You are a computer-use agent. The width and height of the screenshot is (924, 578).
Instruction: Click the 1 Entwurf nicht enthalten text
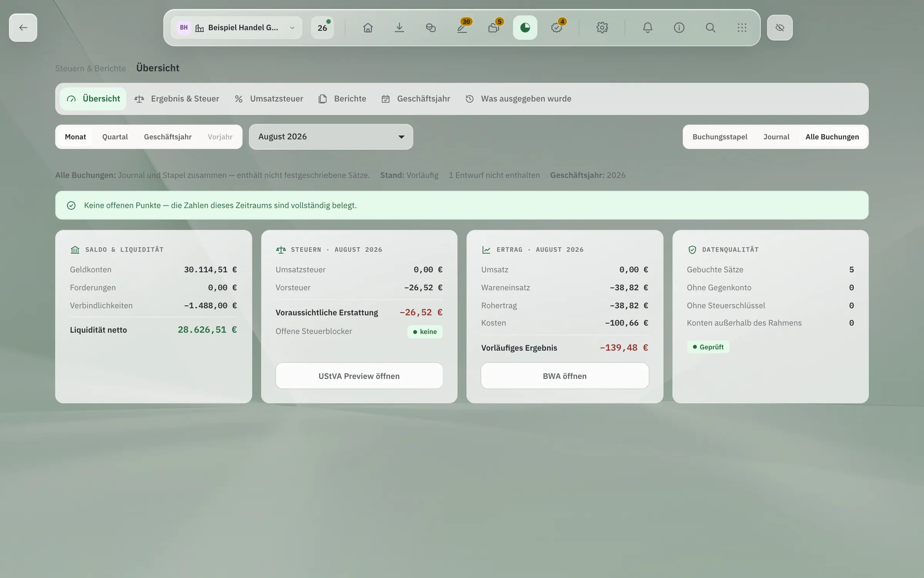click(494, 175)
